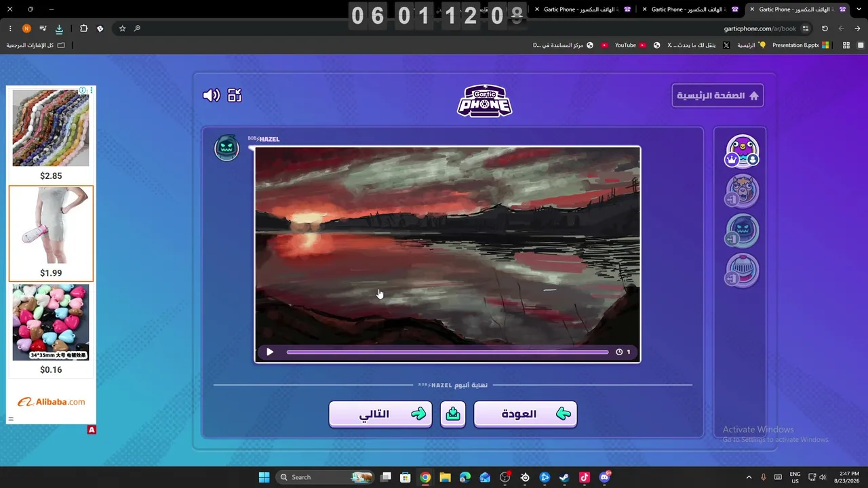Viewport: 868px width, 488px height.
Task: Open Task View on the taskbar
Action: [x=386, y=477]
